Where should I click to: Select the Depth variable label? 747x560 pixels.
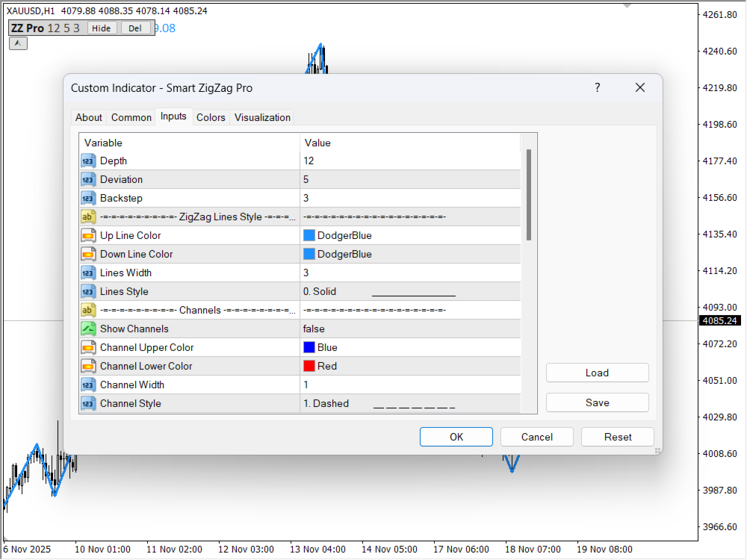point(114,161)
